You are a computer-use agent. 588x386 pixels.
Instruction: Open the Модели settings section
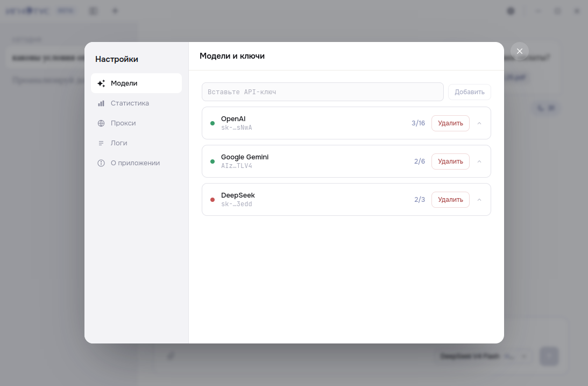click(136, 83)
